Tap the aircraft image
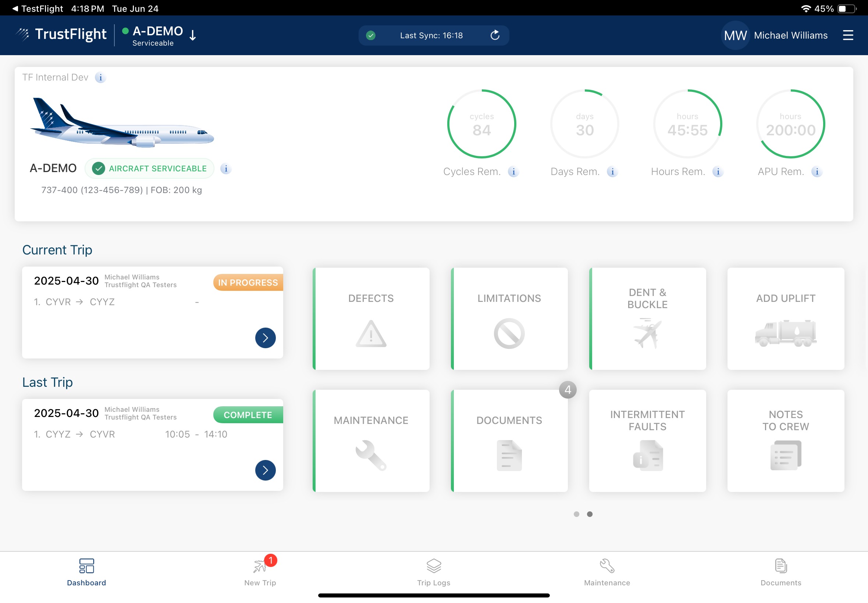 point(122,122)
